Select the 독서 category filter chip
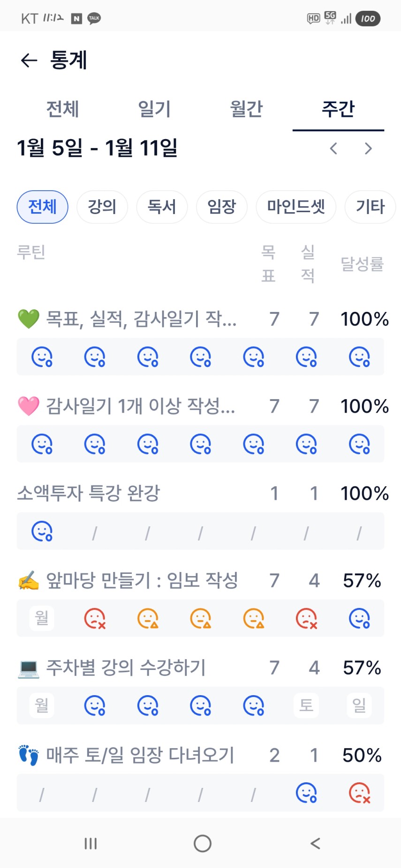This screenshot has height=868, width=401. click(x=162, y=207)
